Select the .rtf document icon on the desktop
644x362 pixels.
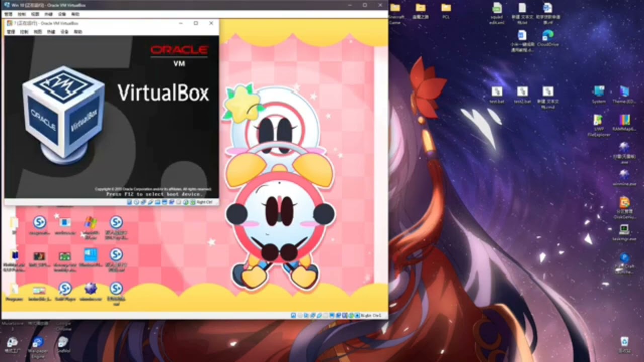click(548, 14)
